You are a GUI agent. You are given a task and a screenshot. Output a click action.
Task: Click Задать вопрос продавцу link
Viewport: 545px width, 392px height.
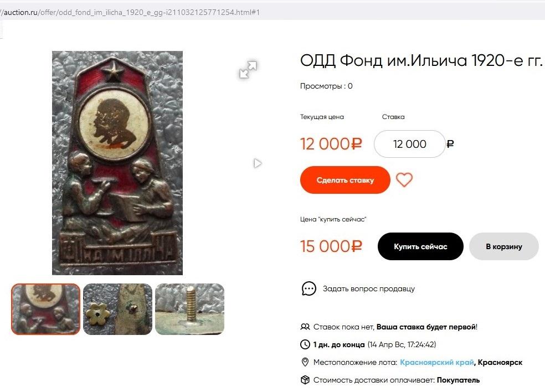[x=369, y=289]
